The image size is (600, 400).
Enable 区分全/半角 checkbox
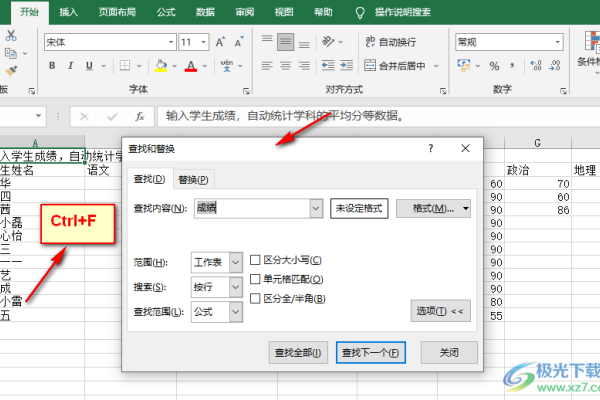pyautogui.click(x=255, y=299)
